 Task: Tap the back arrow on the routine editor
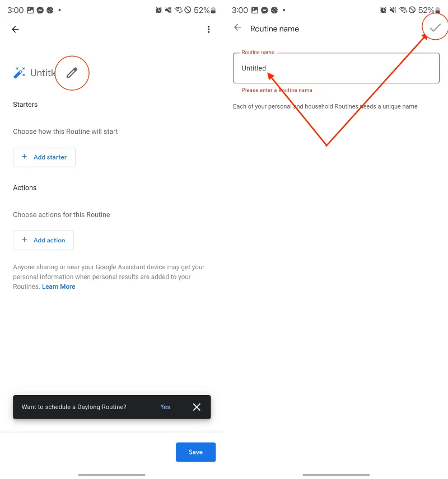[x=15, y=29]
